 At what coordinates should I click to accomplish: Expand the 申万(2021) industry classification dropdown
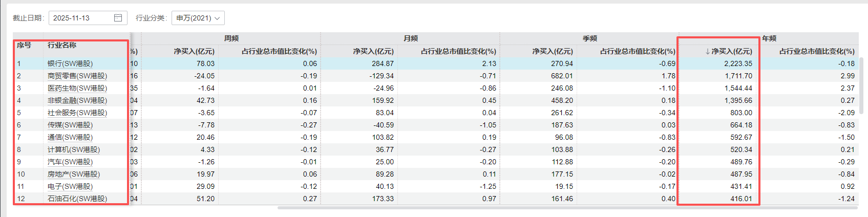tap(198, 18)
